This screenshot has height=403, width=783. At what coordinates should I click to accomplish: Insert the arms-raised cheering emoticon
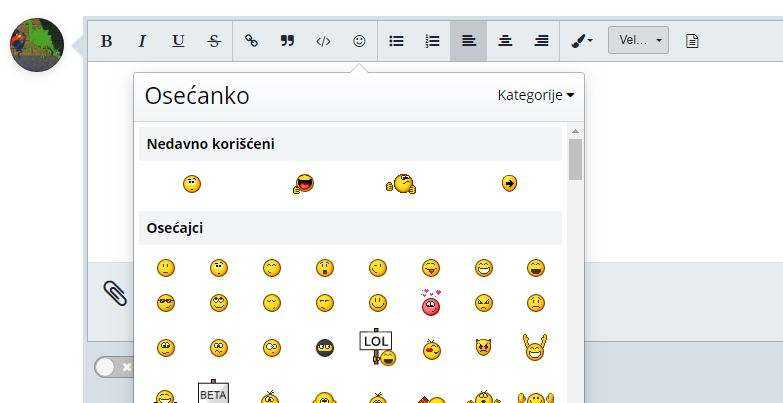pos(535,347)
